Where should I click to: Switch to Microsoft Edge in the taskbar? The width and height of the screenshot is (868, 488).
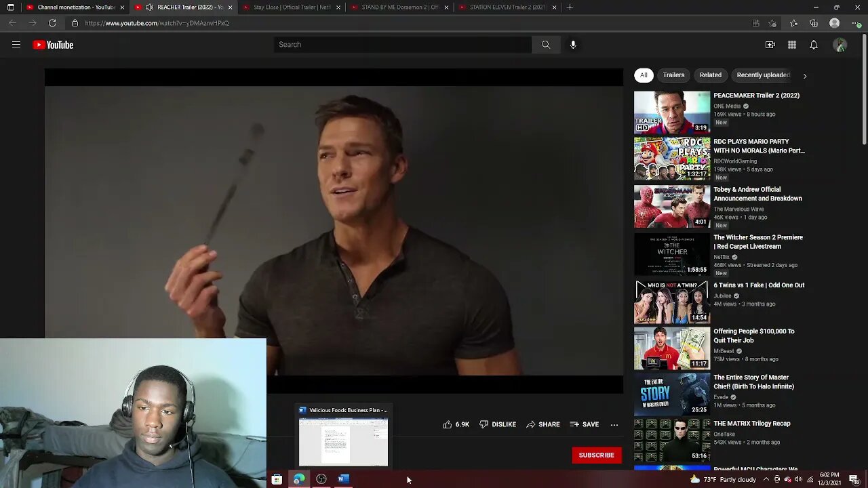tap(299, 479)
